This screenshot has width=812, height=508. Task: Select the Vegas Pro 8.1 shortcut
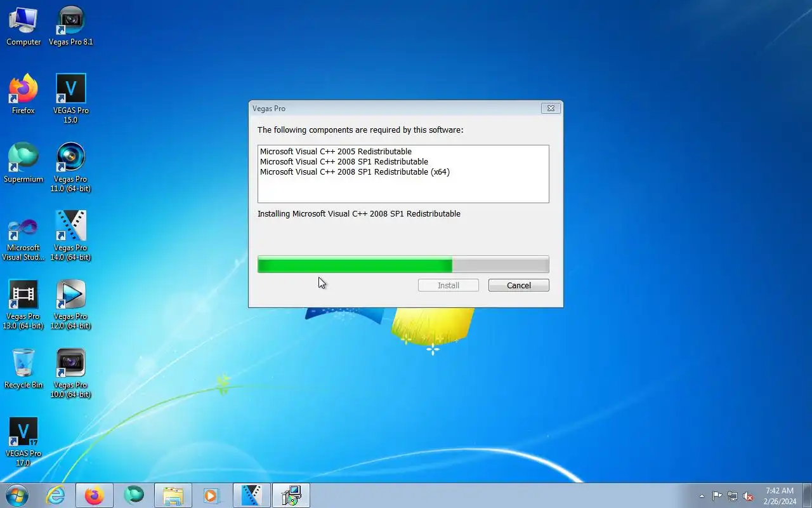(71, 25)
